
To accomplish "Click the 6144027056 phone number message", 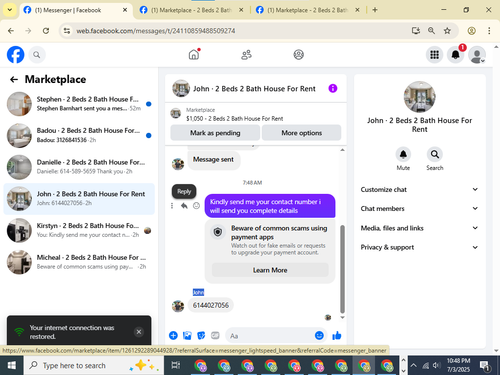I will (x=211, y=305).
